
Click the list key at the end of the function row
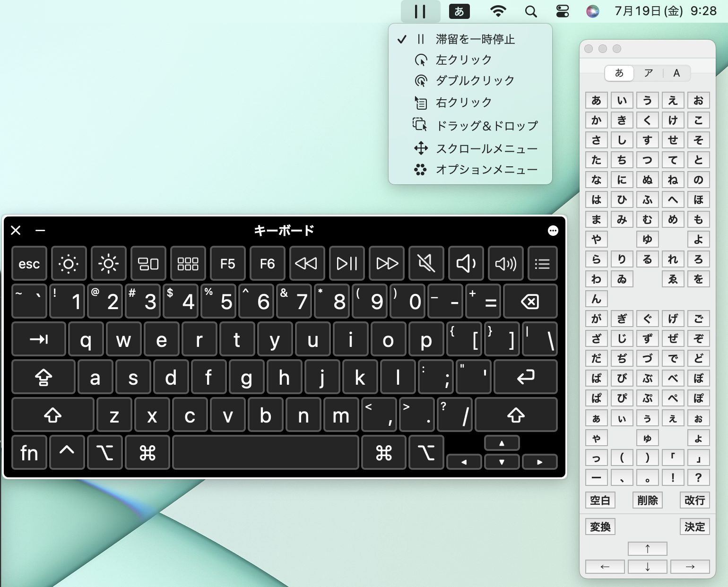coord(543,263)
